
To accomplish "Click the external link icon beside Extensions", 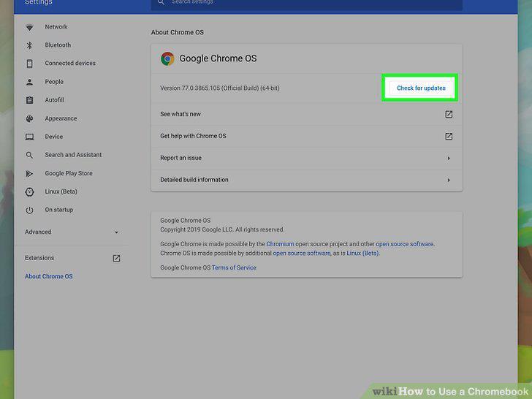I will 116,259.
